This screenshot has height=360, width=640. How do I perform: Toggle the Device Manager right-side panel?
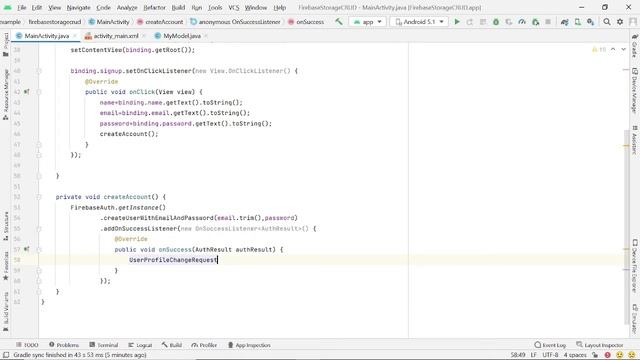tap(634, 90)
